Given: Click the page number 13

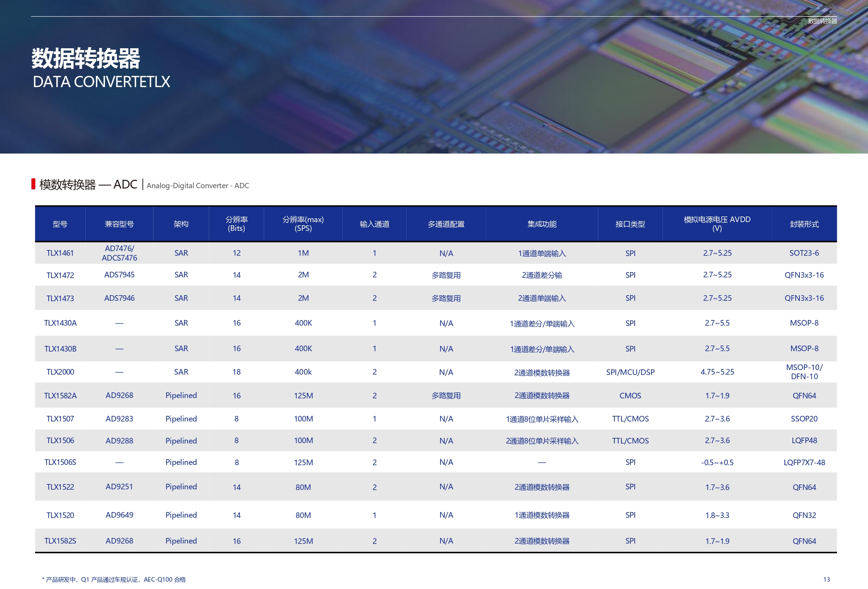Looking at the screenshot, I should pyautogui.click(x=826, y=579).
